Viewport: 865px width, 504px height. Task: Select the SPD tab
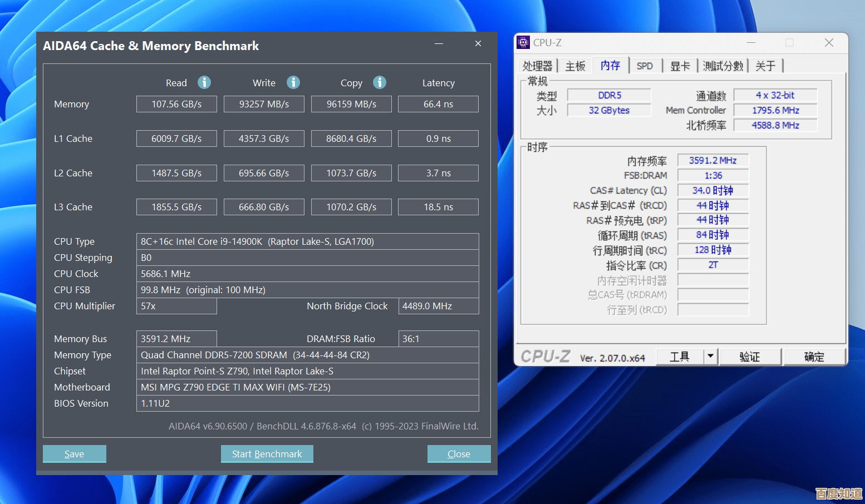click(x=645, y=66)
